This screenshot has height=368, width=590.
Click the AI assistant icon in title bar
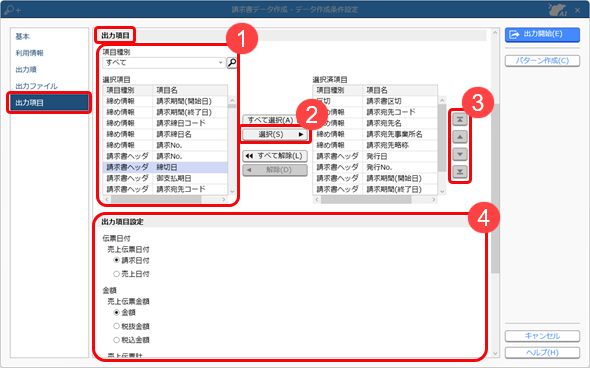[x=557, y=9]
